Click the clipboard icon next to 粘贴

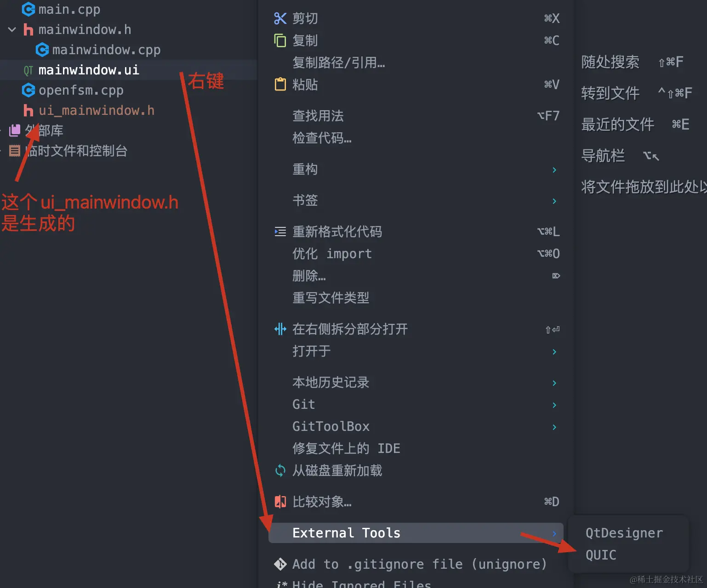[280, 85]
